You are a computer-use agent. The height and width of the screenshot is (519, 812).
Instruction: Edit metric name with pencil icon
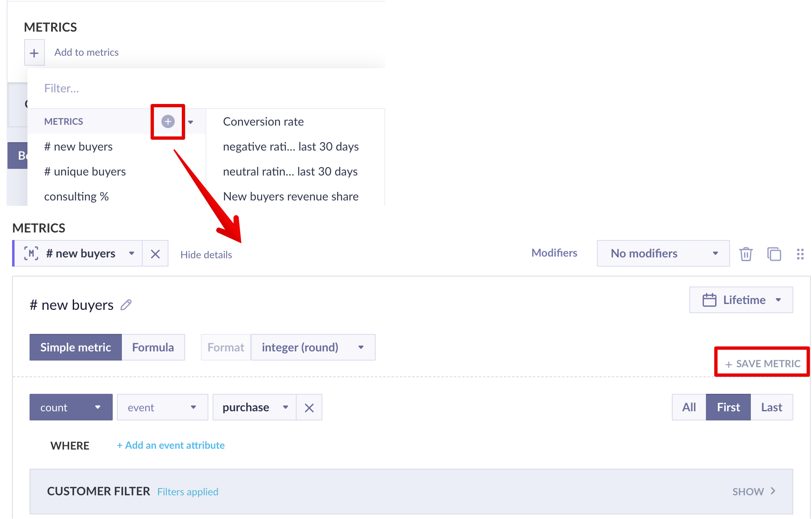tap(126, 305)
